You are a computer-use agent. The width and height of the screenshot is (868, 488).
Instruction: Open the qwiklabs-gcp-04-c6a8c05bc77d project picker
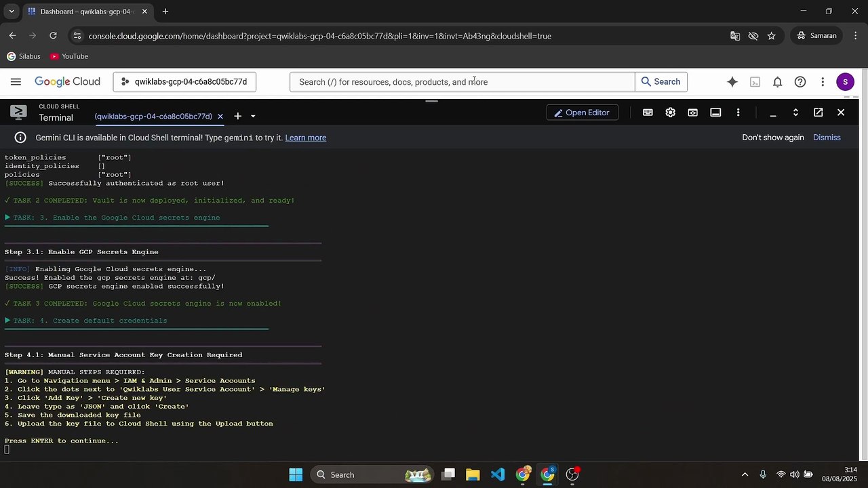pyautogui.click(x=184, y=82)
